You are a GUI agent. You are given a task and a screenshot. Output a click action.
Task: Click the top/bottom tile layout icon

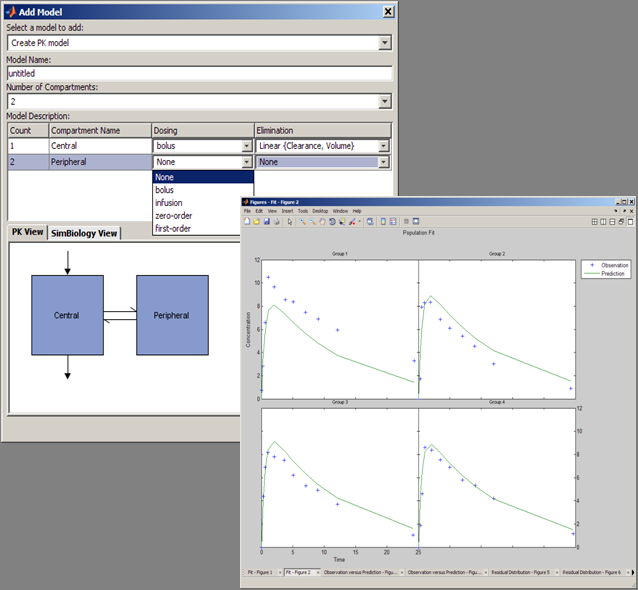pos(612,222)
